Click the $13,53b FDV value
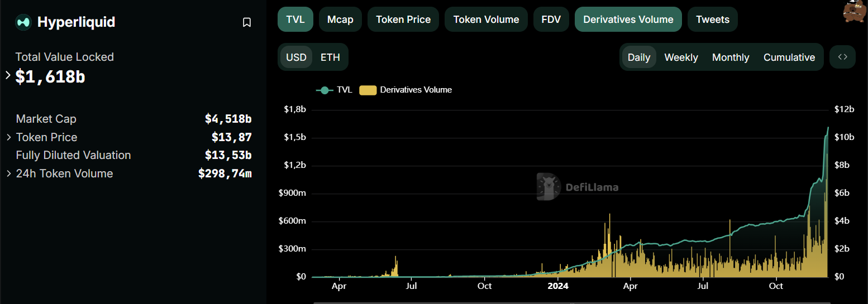Image resolution: width=868 pixels, height=304 pixels. coord(228,155)
